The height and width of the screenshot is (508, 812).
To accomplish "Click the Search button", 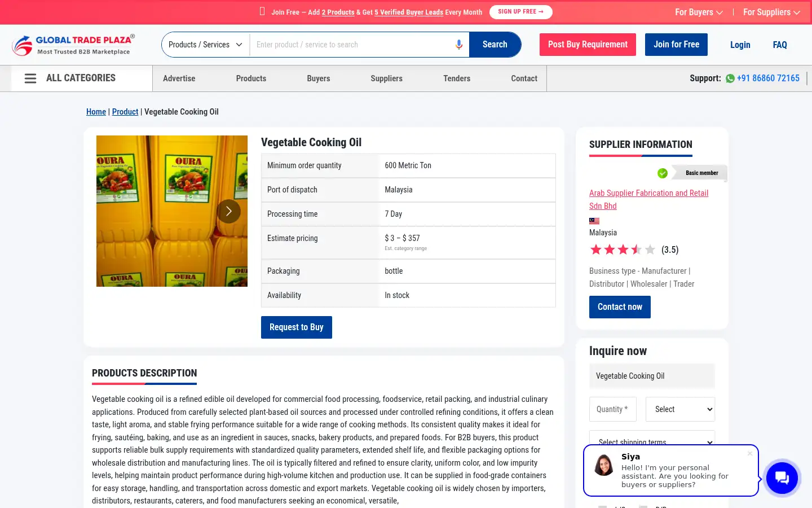I will [x=495, y=45].
